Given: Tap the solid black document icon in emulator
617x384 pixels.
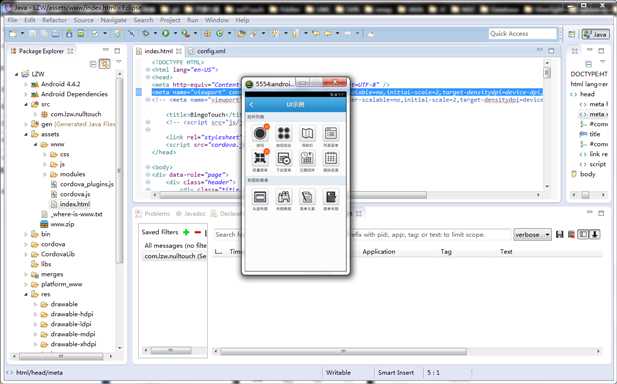Looking at the screenshot, I should coord(331,197).
